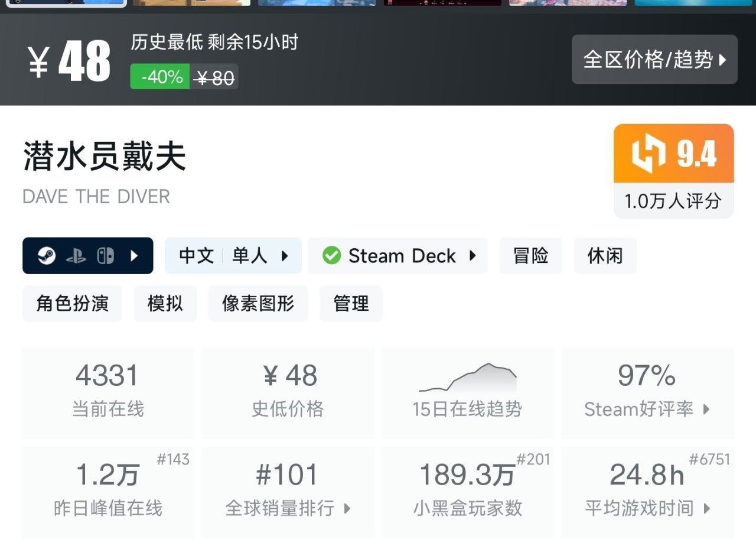Tap the PlayStation platform icon

click(76, 256)
